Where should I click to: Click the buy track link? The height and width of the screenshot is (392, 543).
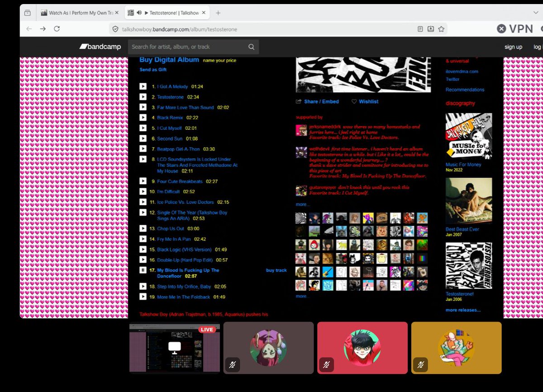pyautogui.click(x=276, y=270)
